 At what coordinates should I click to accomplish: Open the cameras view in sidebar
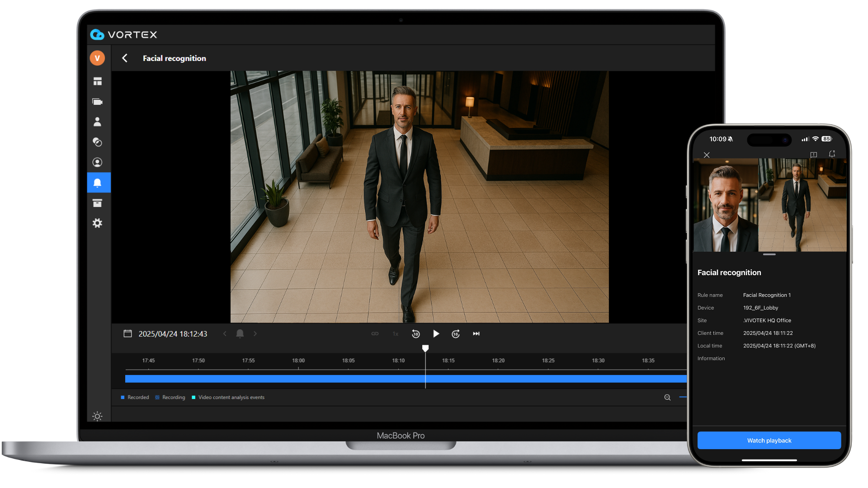tap(97, 102)
